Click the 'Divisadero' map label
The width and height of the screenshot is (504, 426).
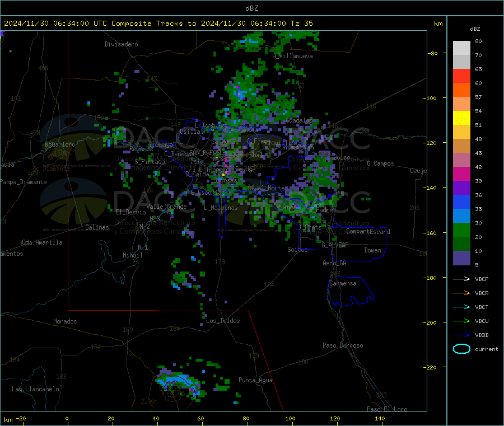[121, 44]
